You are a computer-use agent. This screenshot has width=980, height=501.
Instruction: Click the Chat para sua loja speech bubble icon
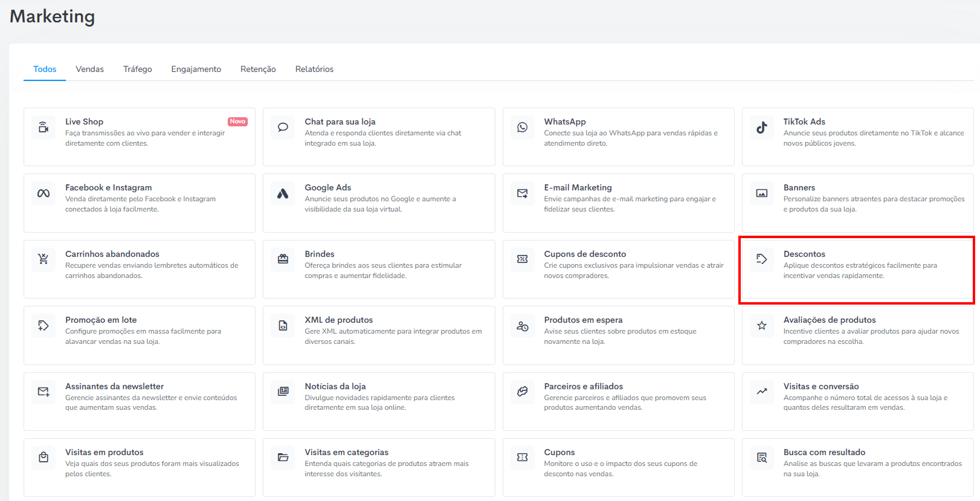(283, 128)
